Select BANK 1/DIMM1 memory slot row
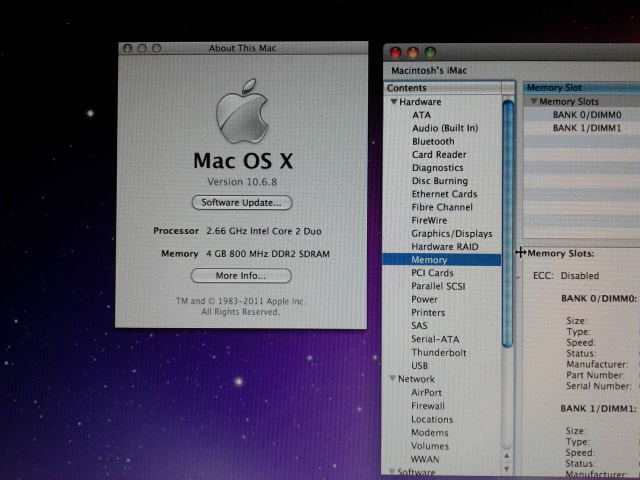The width and height of the screenshot is (640, 480). (x=587, y=128)
